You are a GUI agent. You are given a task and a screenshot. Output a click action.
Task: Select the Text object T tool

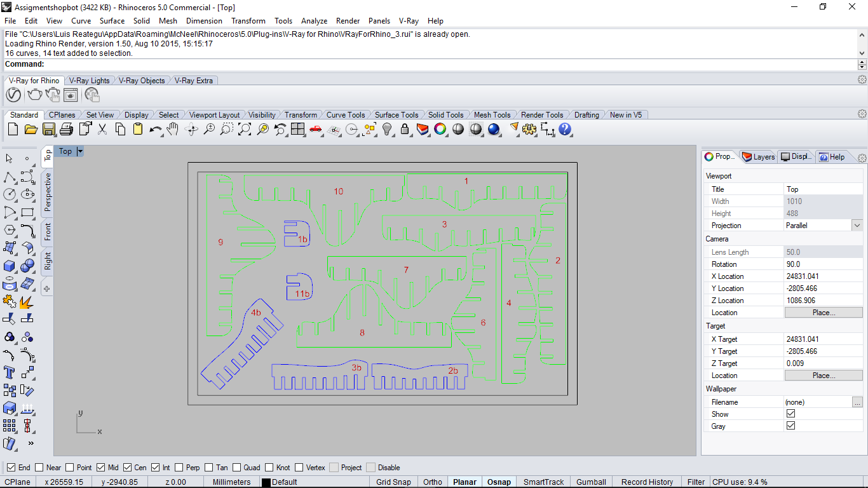pyautogui.click(x=10, y=372)
